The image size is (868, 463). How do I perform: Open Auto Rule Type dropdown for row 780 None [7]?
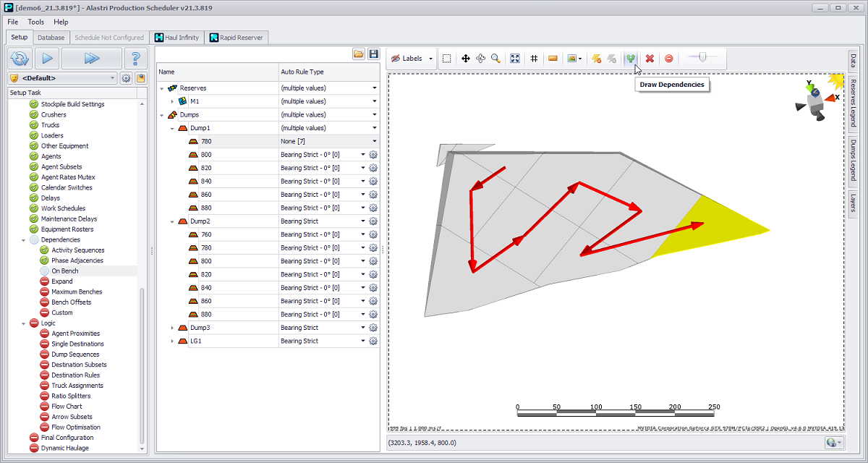[x=374, y=141]
